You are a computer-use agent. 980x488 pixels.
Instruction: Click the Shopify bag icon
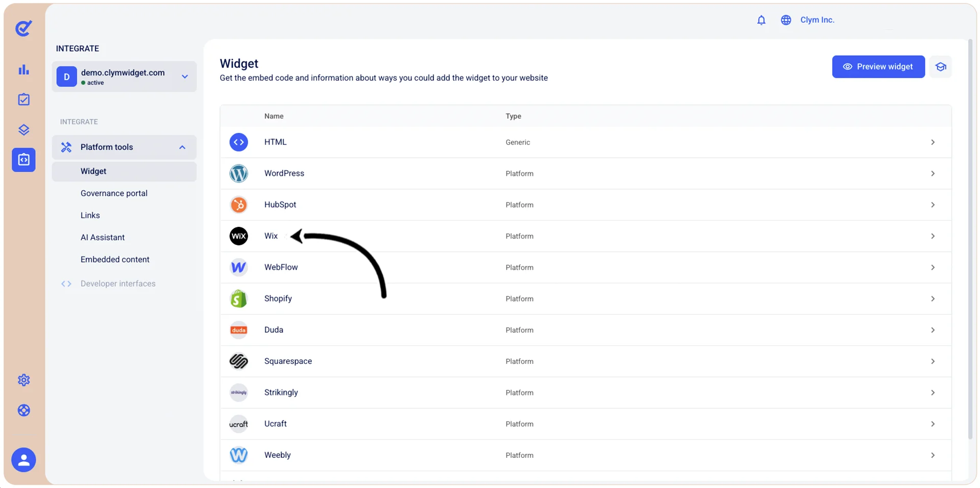(239, 298)
